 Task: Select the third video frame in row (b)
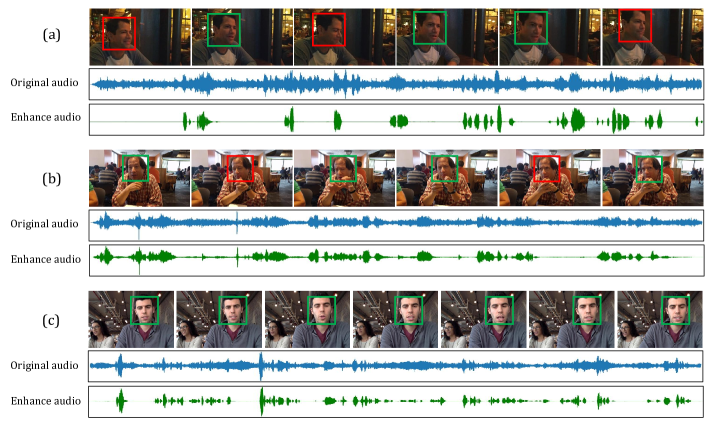345,178
